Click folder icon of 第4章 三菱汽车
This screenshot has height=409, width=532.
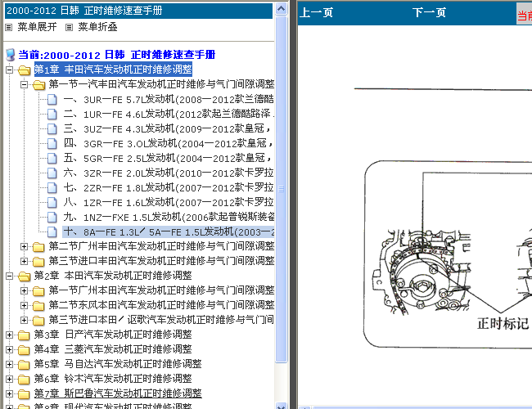tap(24, 350)
